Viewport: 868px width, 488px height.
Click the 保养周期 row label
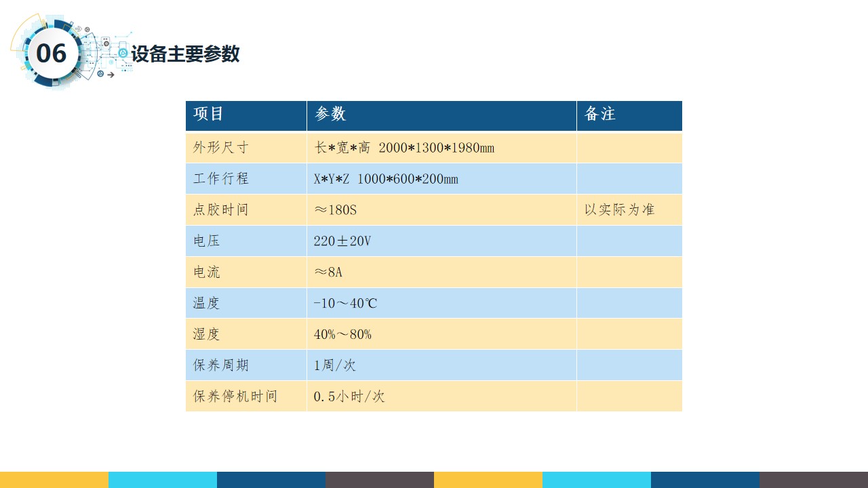[x=221, y=365]
